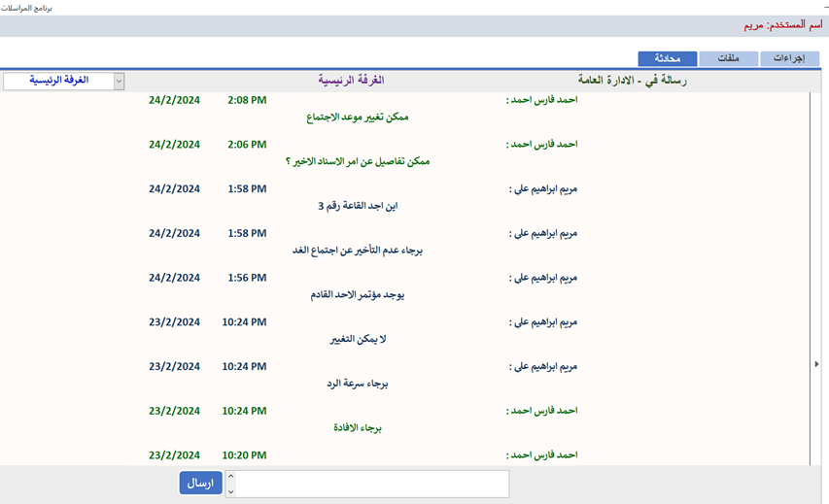Click the 2:08 PM timestamp
The width and height of the screenshot is (829, 504).
(x=247, y=100)
